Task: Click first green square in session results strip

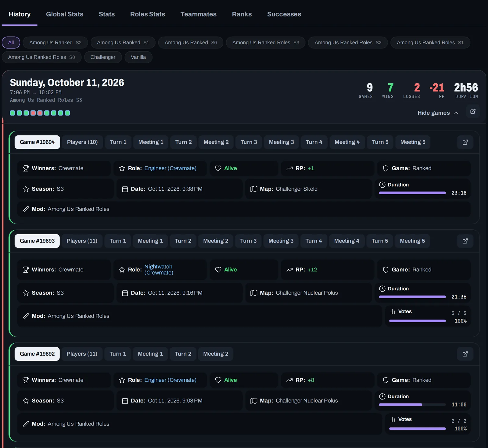Action: (13, 113)
